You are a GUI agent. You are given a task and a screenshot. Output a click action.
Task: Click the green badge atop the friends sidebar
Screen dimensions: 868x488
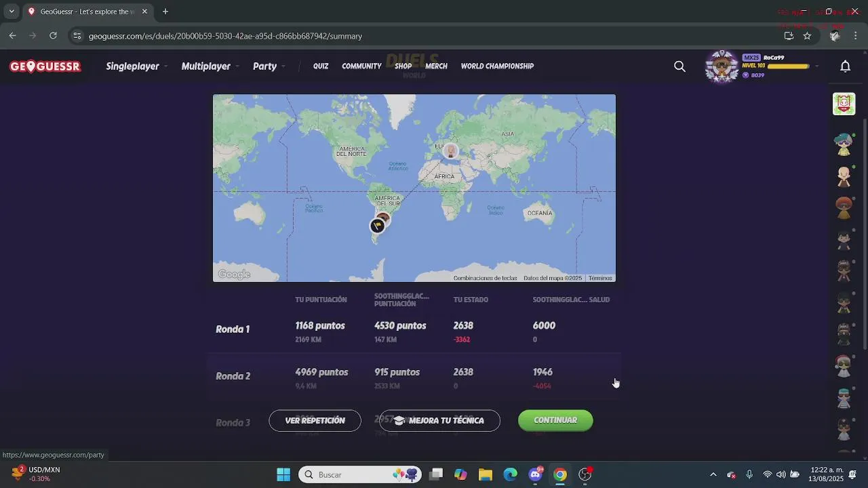click(x=844, y=104)
